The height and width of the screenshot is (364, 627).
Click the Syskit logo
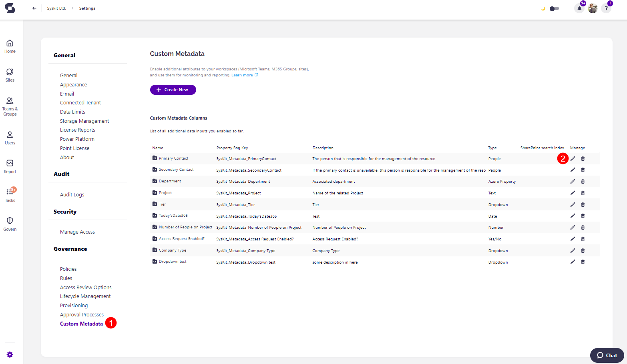[10, 8]
